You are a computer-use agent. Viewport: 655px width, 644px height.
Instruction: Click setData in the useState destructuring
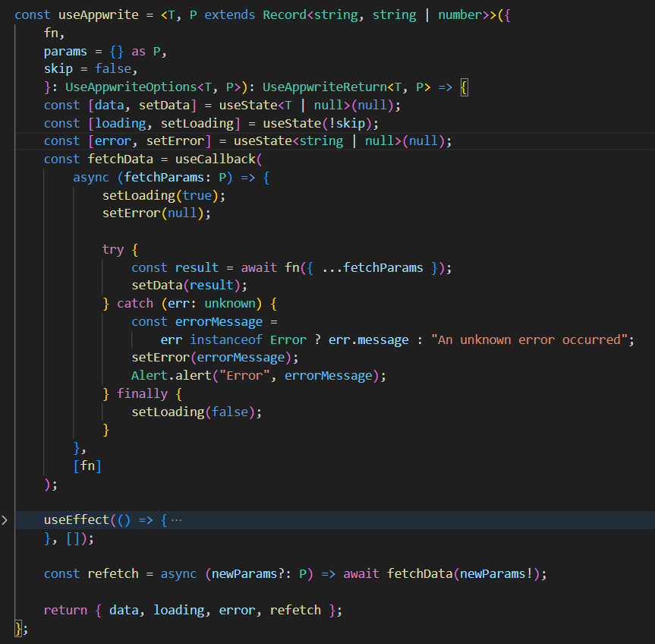pyautogui.click(x=164, y=106)
